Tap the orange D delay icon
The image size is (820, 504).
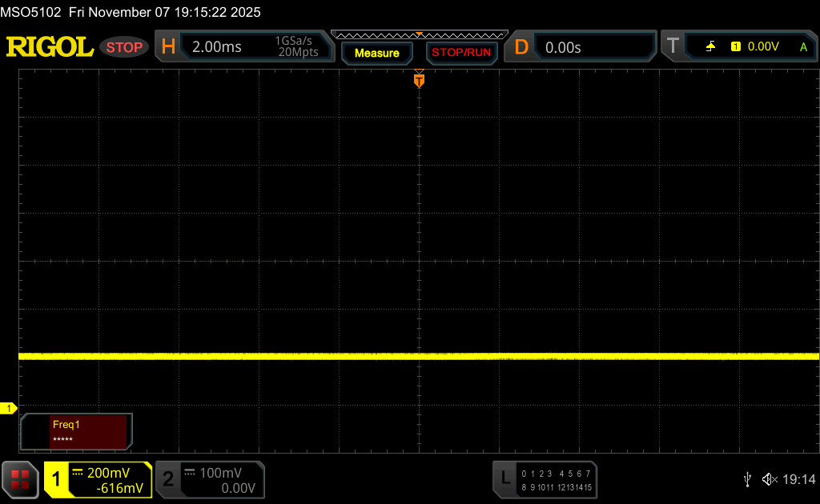521,47
